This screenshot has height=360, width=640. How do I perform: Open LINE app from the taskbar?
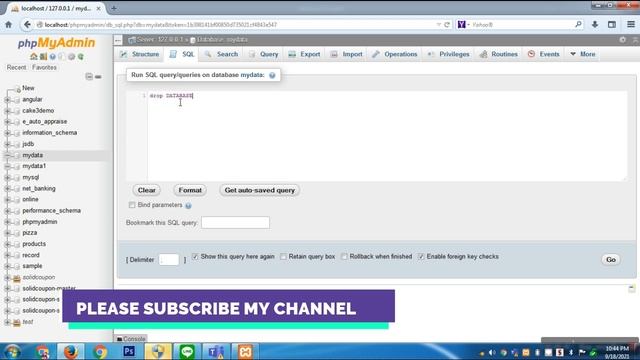[187, 351]
